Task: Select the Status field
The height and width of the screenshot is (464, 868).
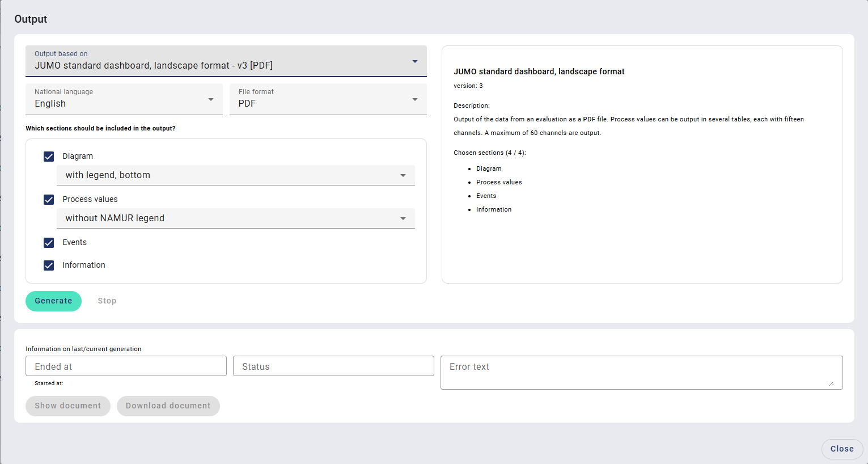Action: tap(333, 366)
